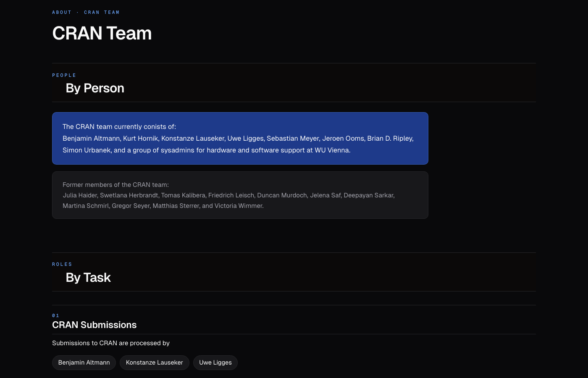The height and width of the screenshot is (378, 588).
Task: Click the PEOPLE section label
Action: 64,75
